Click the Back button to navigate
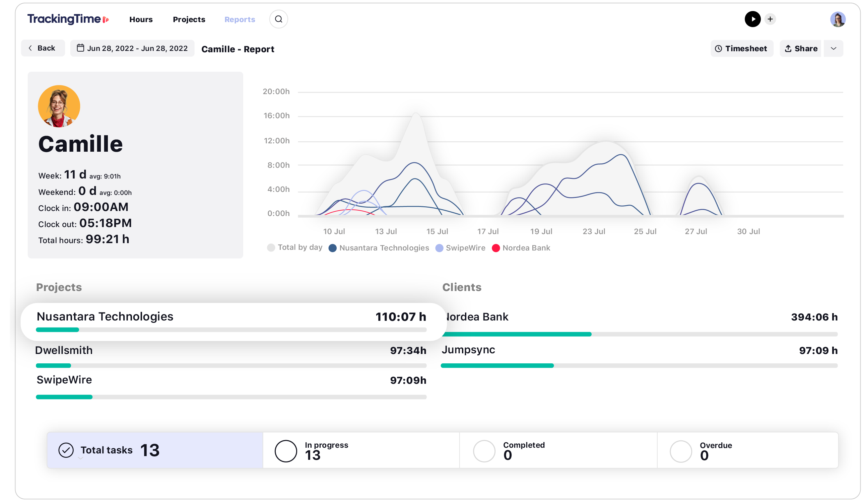865x504 pixels. [x=42, y=49]
